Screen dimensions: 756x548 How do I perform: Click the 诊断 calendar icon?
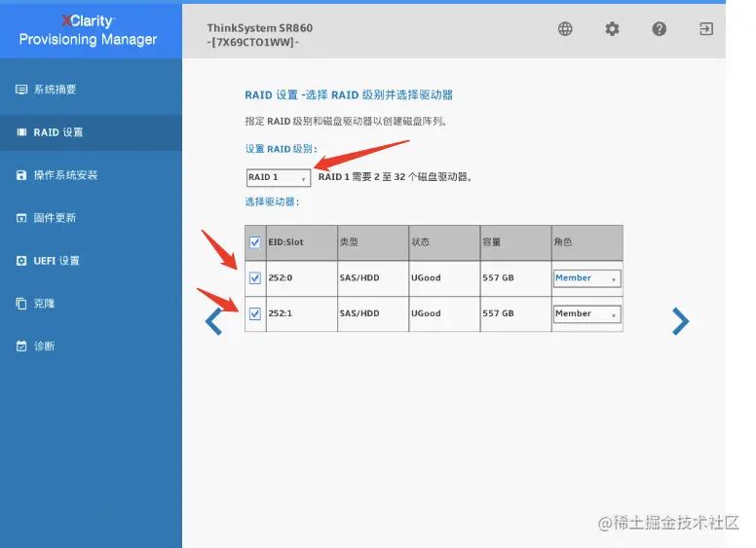21,347
